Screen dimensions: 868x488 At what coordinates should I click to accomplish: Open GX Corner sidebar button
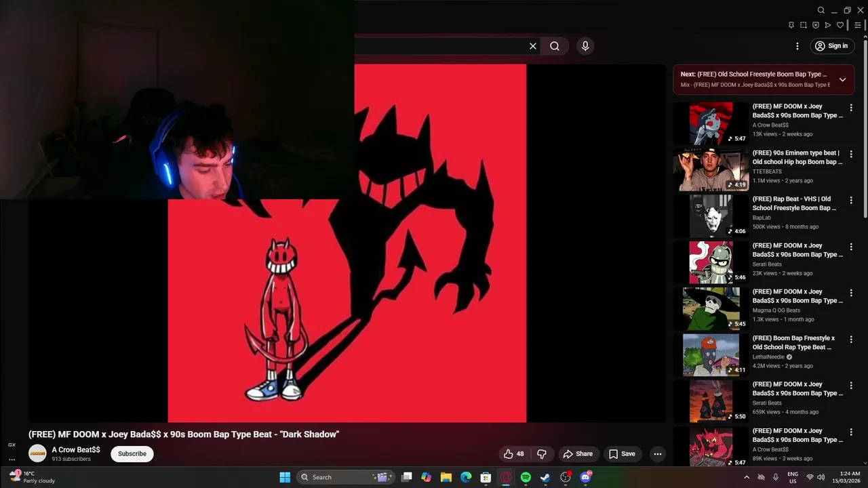[x=12, y=445]
